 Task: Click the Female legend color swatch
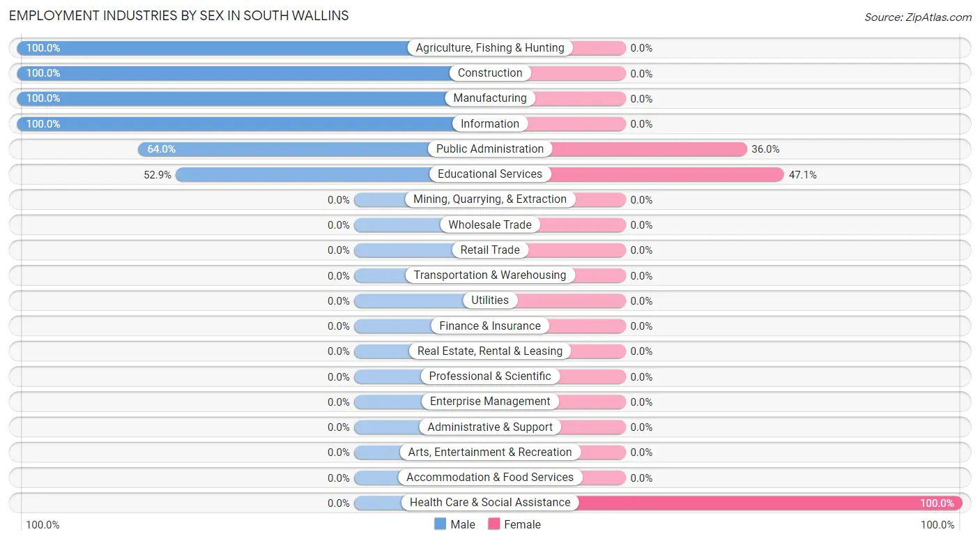[x=494, y=524]
